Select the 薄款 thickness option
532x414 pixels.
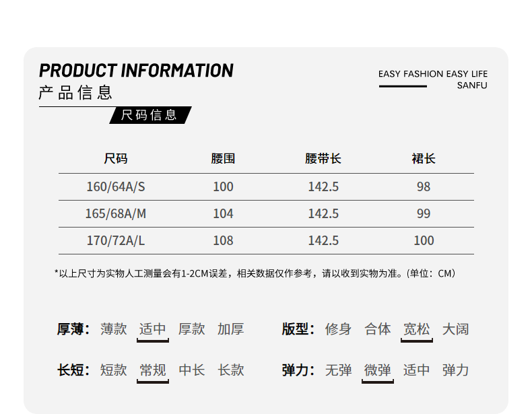tap(114, 329)
